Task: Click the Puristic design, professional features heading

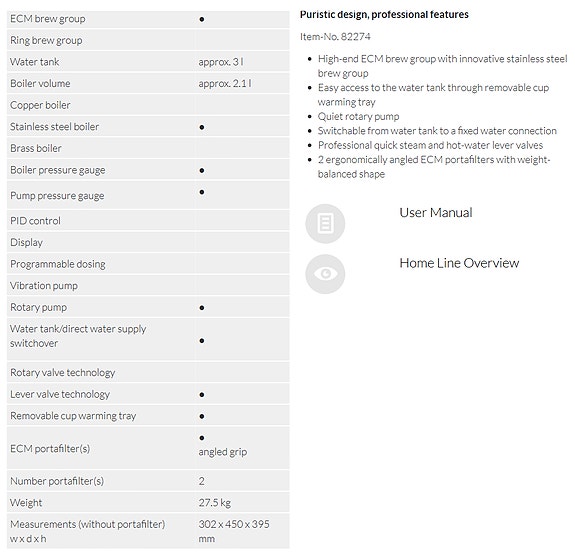Action: (x=384, y=15)
